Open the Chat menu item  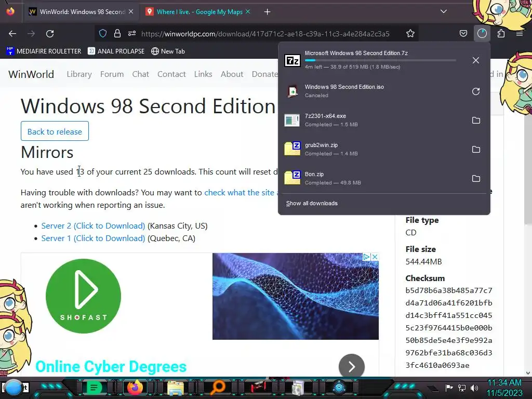140,74
